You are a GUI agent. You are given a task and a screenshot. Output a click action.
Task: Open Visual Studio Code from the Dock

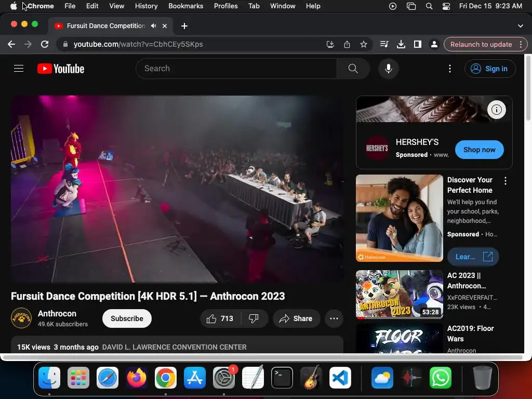(x=340, y=378)
